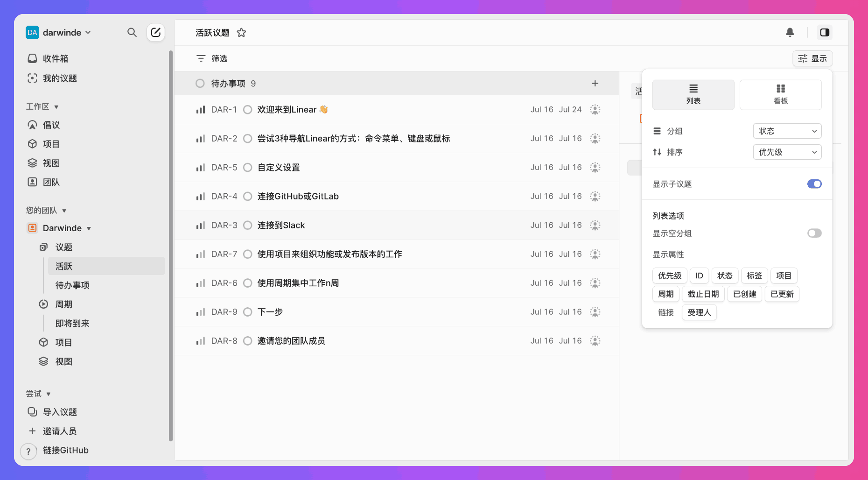Image resolution: width=868 pixels, height=480 pixels.
Task: Toggle the right side panel icon
Action: click(825, 32)
